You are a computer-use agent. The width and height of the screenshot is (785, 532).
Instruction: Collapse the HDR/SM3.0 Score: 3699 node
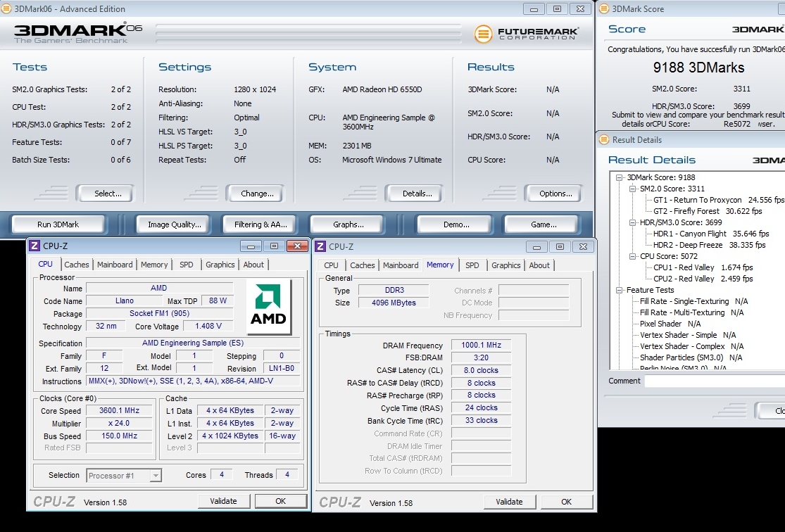pos(632,222)
